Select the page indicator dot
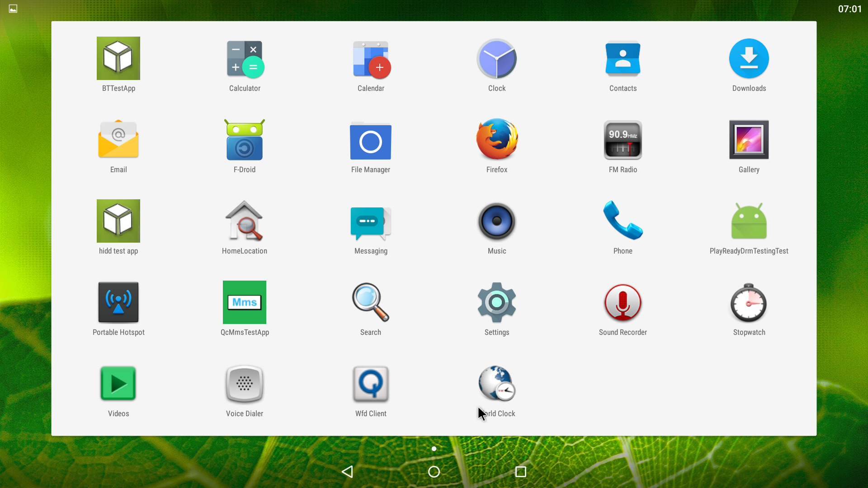 (434, 449)
